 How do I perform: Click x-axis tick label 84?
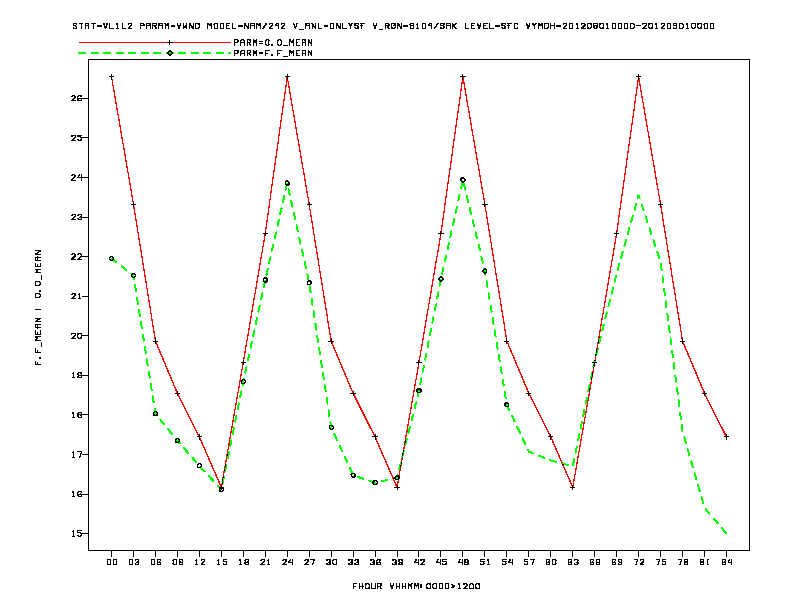[x=726, y=562]
